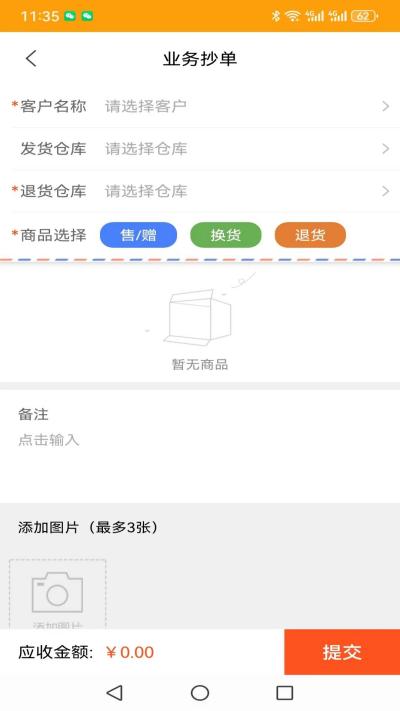The height and width of the screenshot is (711, 400).
Task: Select the orange 退货 option
Action: click(310, 235)
